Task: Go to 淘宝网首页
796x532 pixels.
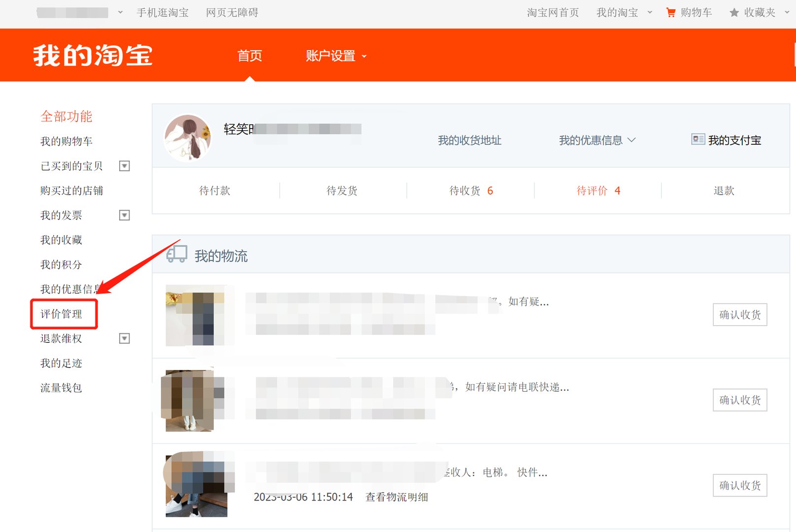Action: coord(553,12)
